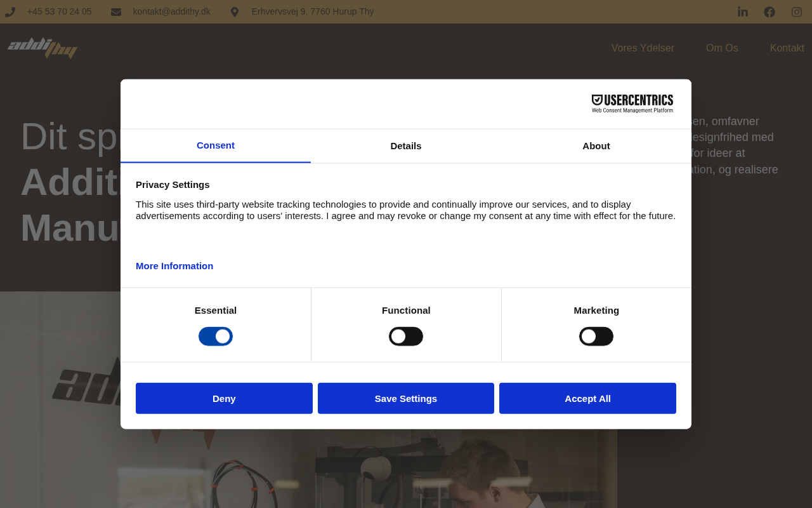The width and height of the screenshot is (812, 508).
Task: Click the Functional category label
Action: tap(406, 311)
